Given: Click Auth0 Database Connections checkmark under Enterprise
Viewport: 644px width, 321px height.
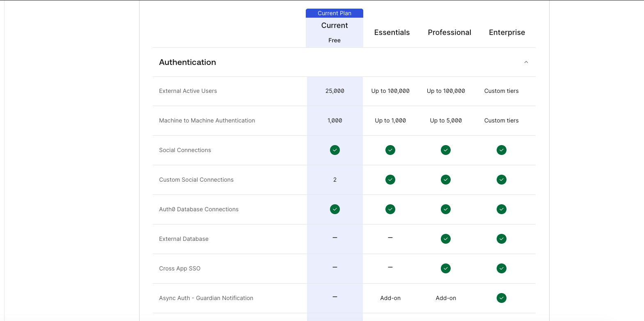Looking at the screenshot, I should pos(502,209).
